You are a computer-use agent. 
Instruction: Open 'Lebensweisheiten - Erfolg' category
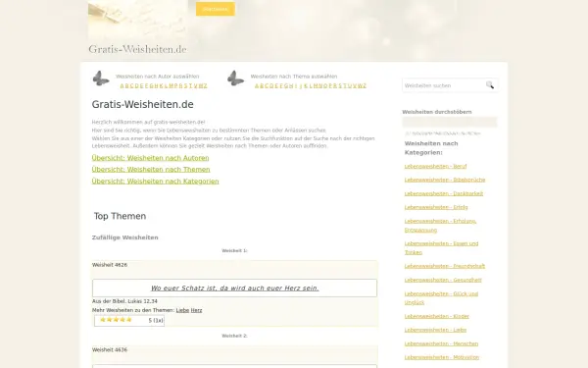436,207
